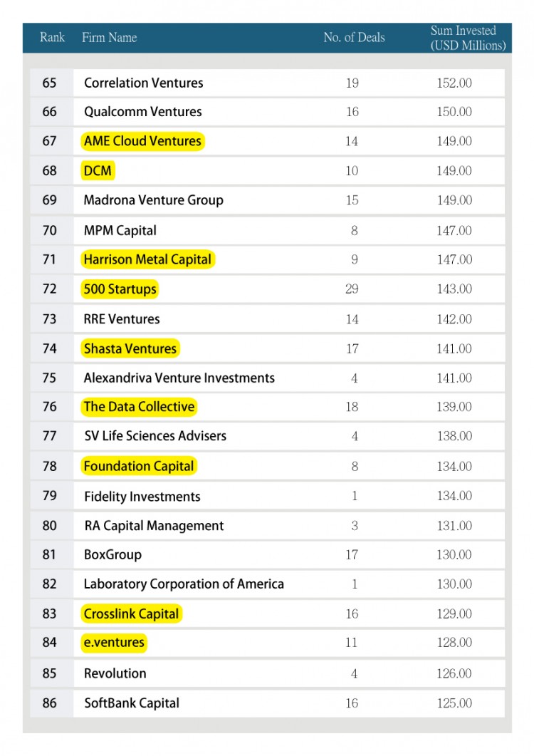Screen dimensions: 534x756
Task: Select the Fidelity Investments row name
Action: coord(142,497)
